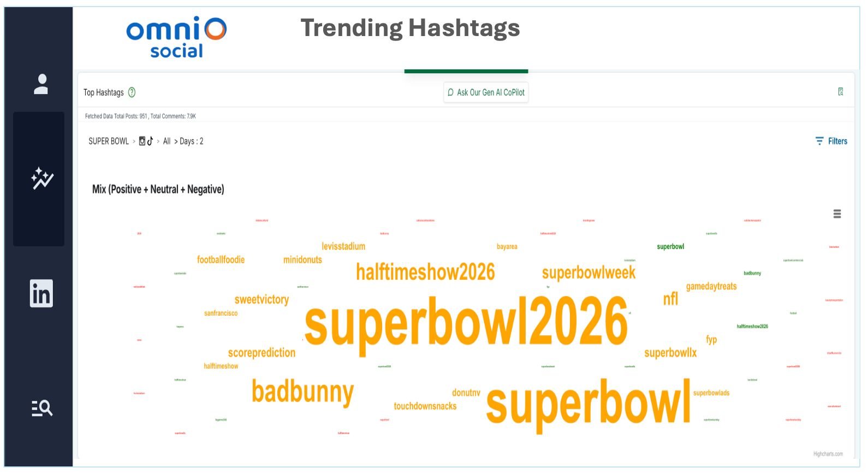
Task: Click the Ask Our Gen AI CoPilot button
Action: (x=486, y=92)
